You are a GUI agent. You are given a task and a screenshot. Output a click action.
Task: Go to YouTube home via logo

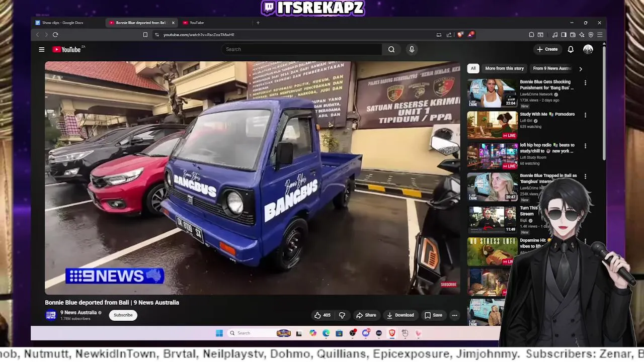click(66, 49)
